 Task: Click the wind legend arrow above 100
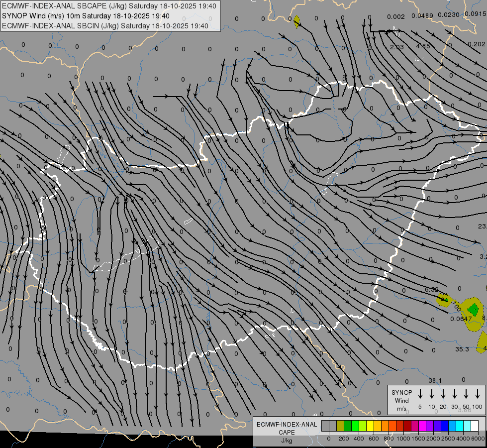tap(478, 394)
